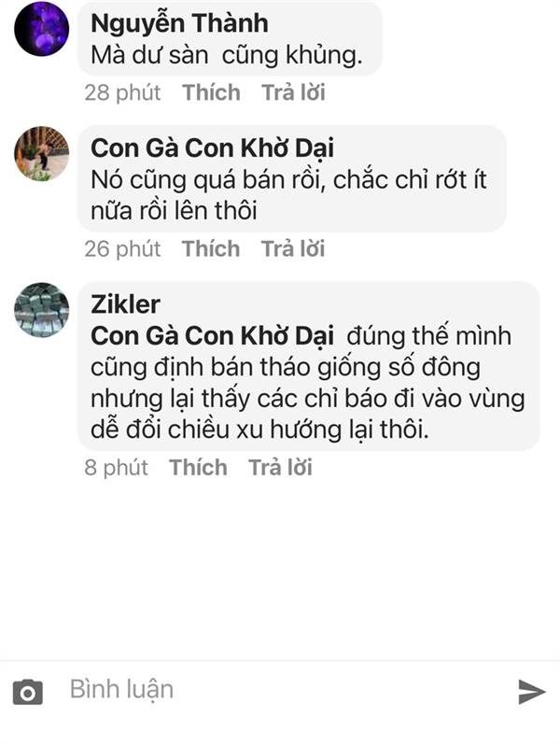Open Nguyễn Thành profile name link
The width and height of the screenshot is (560, 747).
click(x=179, y=23)
